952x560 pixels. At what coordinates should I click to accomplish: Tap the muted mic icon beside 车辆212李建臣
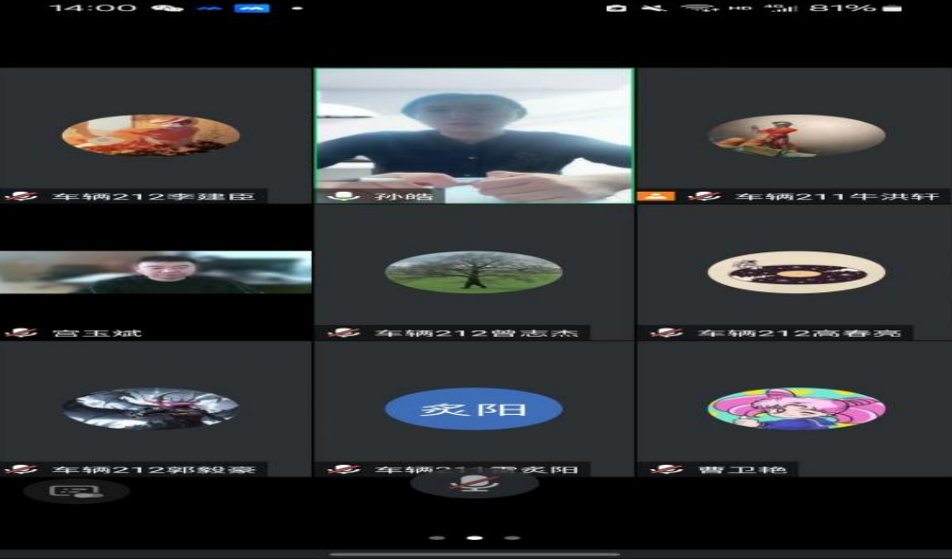coord(21,197)
